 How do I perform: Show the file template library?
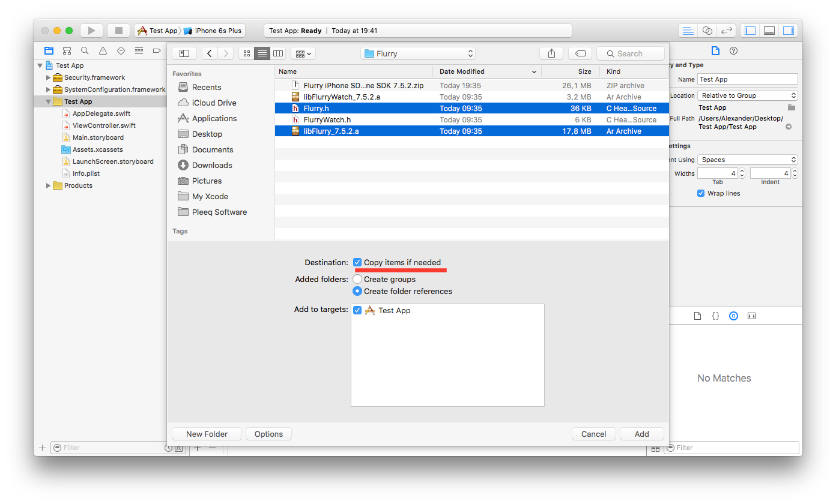point(697,316)
